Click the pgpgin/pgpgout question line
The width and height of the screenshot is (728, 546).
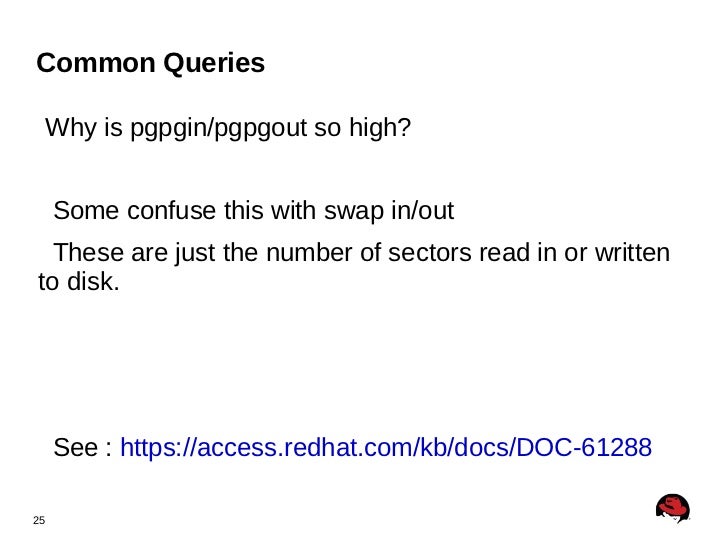point(228,128)
